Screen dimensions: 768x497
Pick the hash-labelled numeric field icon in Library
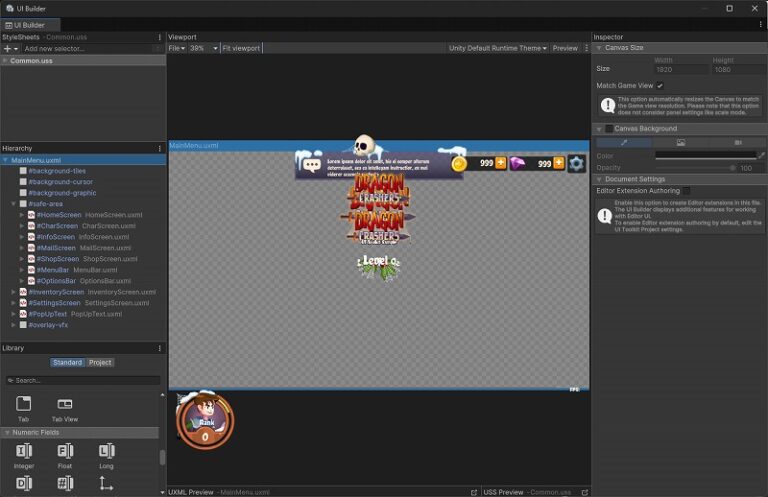(x=65, y=484)
